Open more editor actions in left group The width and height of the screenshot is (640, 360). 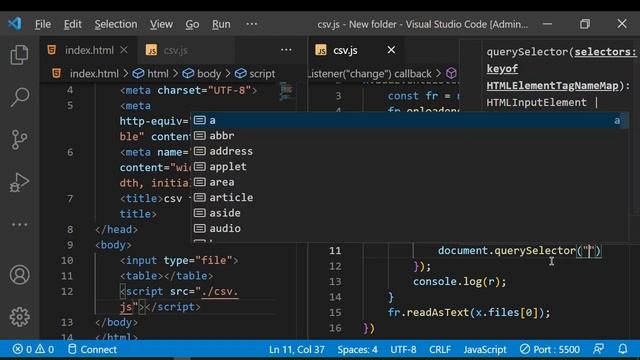[286, 50]
